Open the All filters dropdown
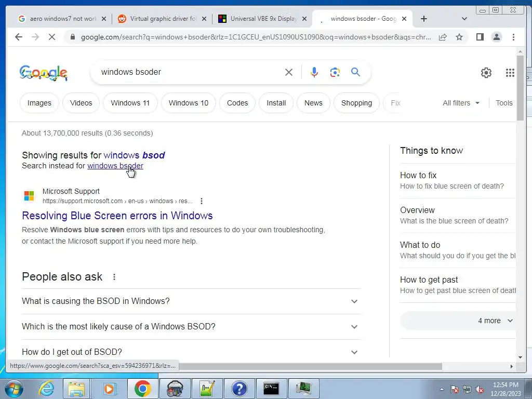532x399 pixels. (461, 103)
